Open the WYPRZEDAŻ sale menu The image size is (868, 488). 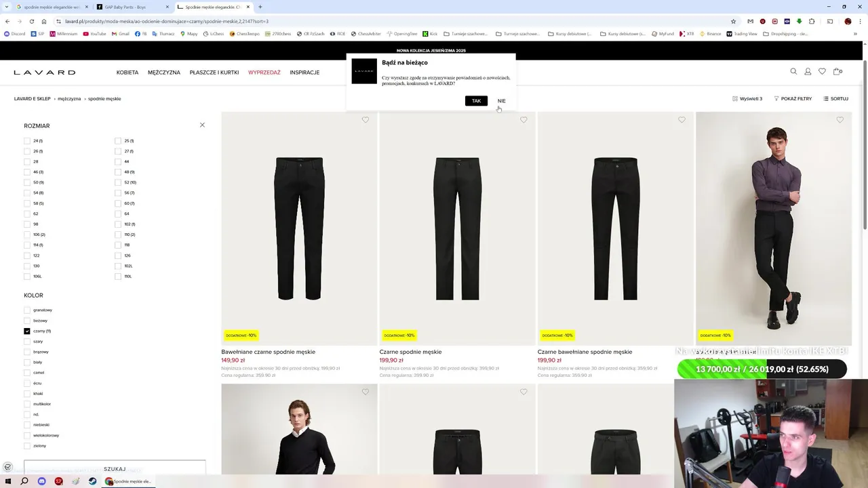point(264,73)
